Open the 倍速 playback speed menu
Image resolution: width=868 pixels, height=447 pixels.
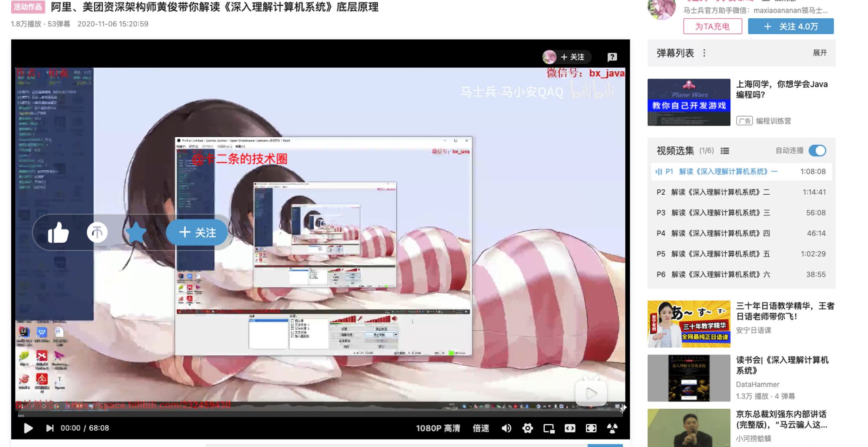click(481, 428)
